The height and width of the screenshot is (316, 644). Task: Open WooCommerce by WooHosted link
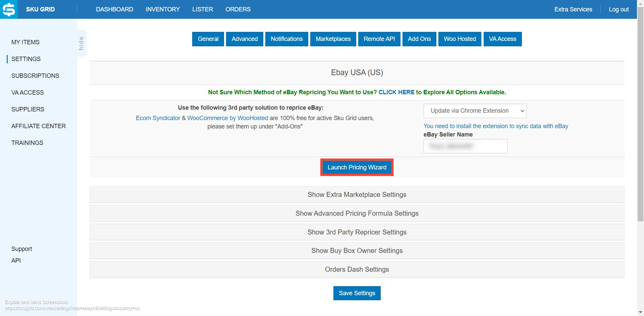pos(228,118)
